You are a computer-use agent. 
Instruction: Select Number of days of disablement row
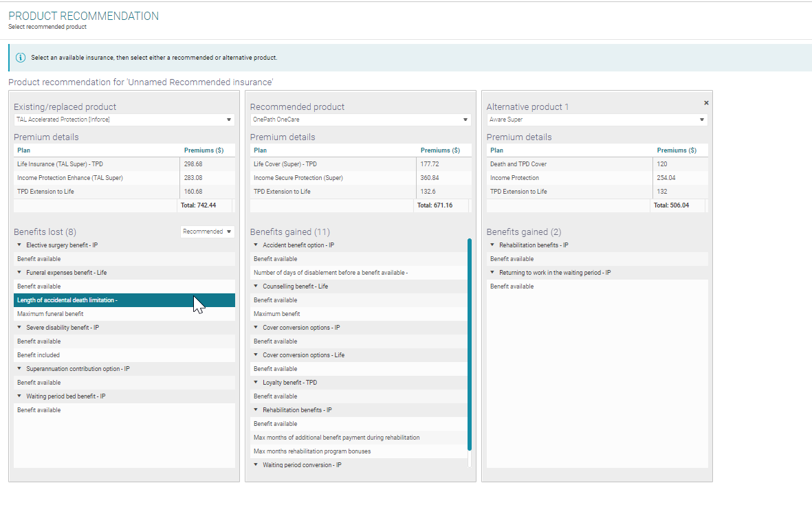coord(358,273)
